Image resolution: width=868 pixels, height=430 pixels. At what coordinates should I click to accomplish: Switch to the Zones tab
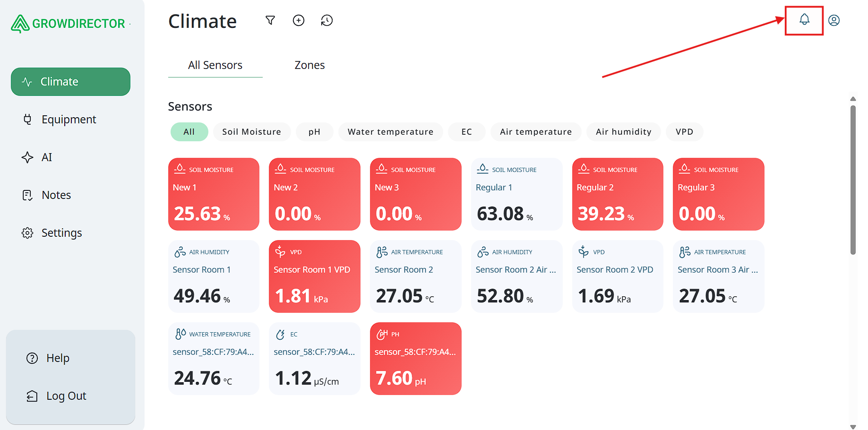click(x=309, y=65)
